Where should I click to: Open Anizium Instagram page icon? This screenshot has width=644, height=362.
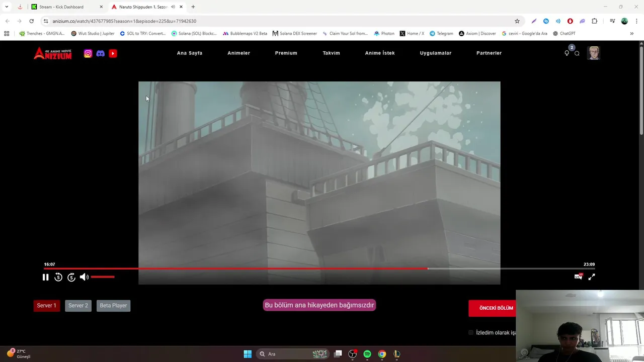click(88, 53)
